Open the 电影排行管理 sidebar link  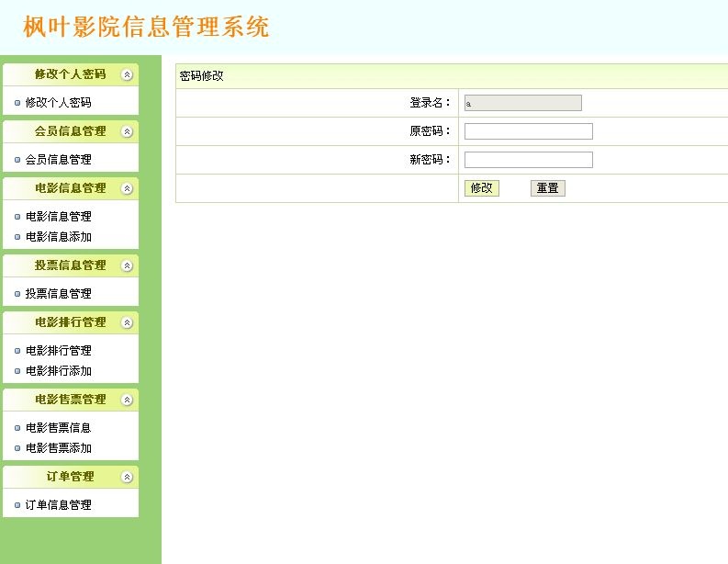pos(58,350)
